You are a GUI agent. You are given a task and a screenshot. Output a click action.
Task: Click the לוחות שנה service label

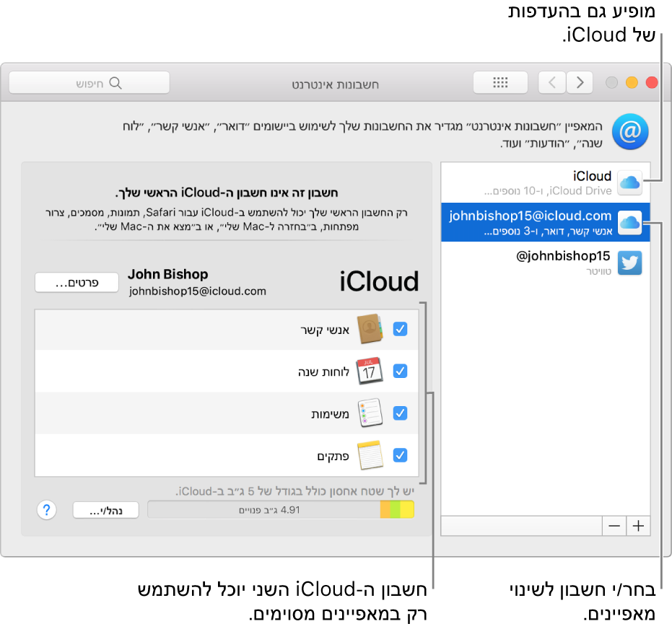pyautogui.click(x=323, y=371)
